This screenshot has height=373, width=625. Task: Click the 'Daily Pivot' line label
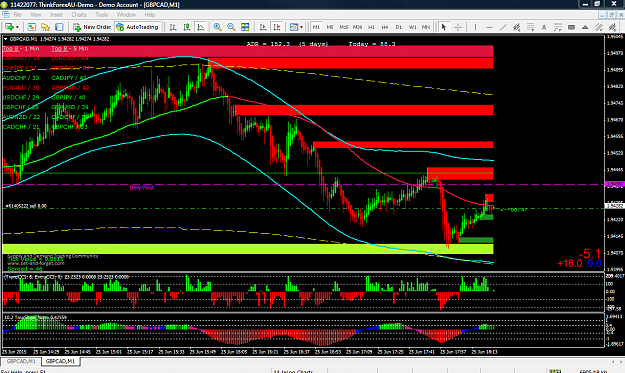pyautogui.click(x=142, y=187)
